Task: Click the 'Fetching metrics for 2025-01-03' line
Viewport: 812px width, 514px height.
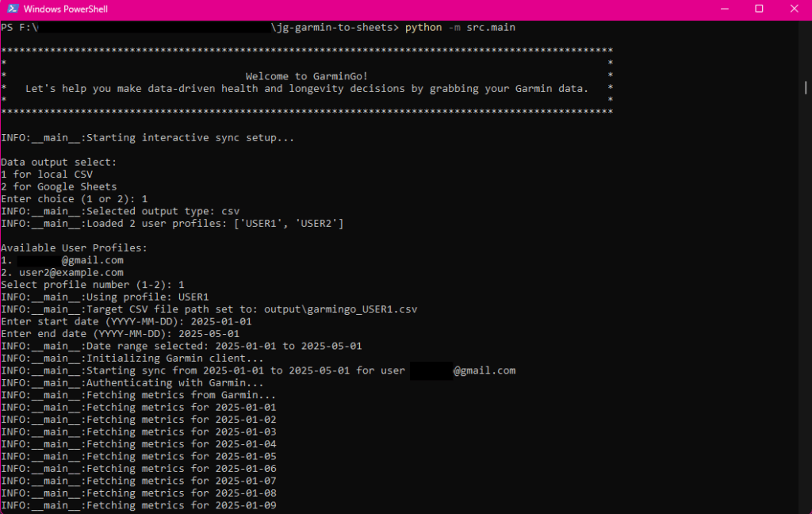Action: pos(138,432)
